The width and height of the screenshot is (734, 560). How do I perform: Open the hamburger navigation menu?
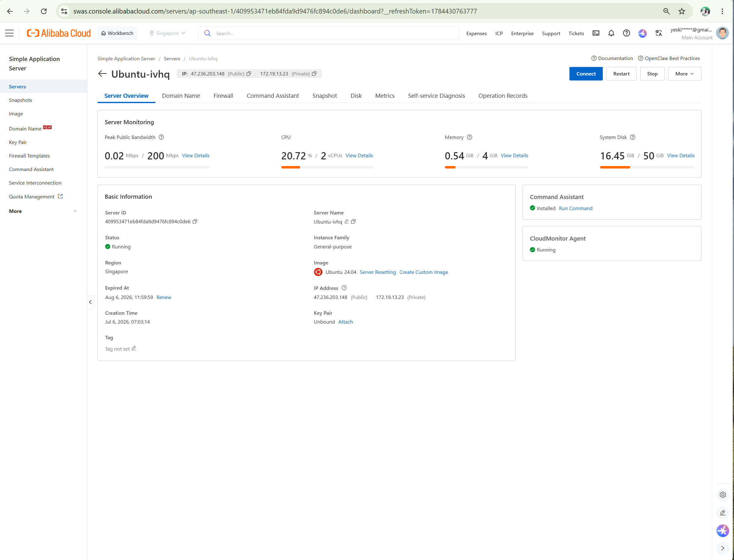(9, 33)
